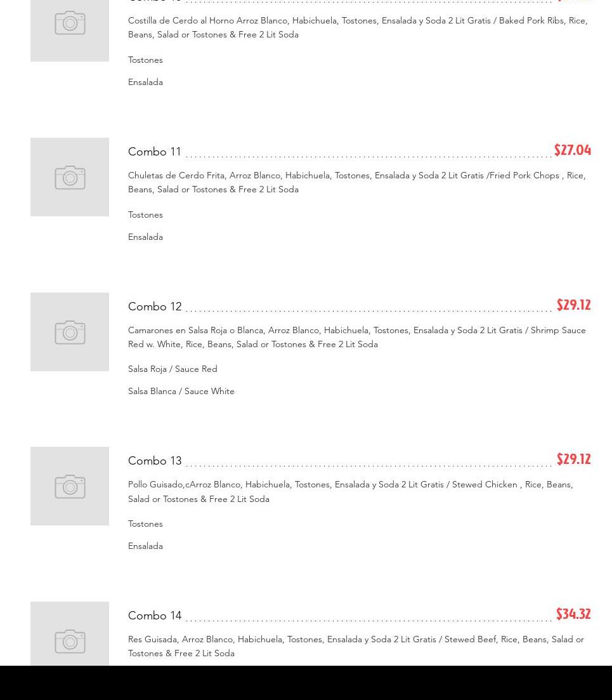This screenshot has height=700, width=612.
Task: Click the Combo 13 heading
Action: coord(155,461)
